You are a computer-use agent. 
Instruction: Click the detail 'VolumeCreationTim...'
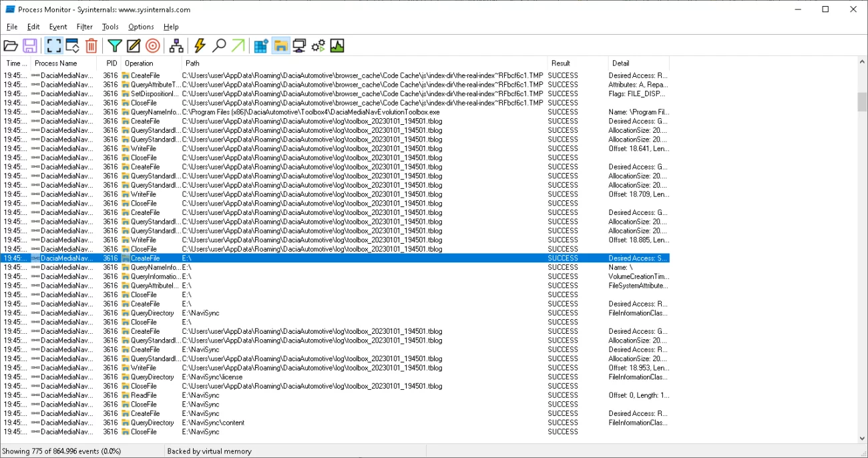(x=638, y=276)
